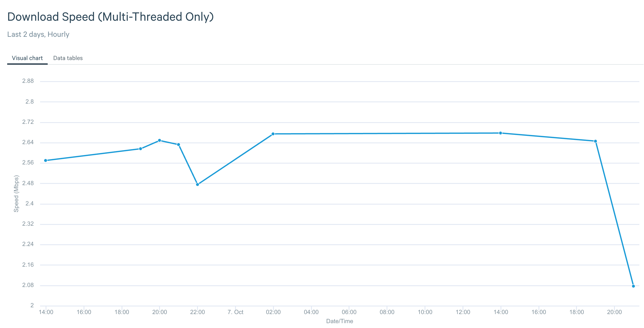This screenshot has width=644, height=328.
Task: Select the data point just below 2.64 at 21:00
Action: point(179,145)
